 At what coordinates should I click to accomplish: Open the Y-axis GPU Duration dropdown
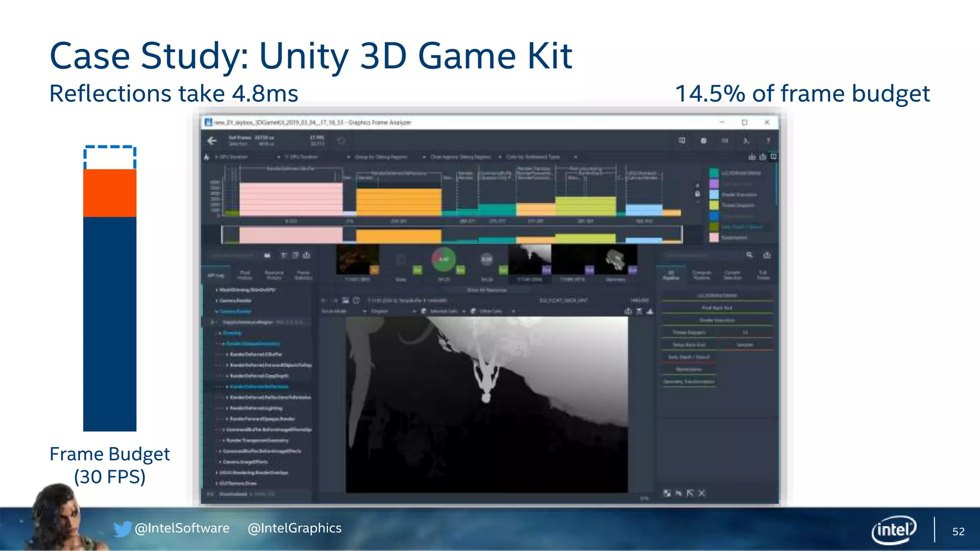click(x=318, y=157)
